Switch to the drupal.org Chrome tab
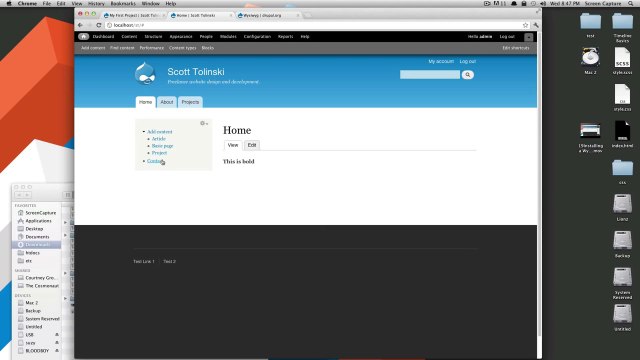The height and width of the screenshot is (360, 640). coord(267,15)
